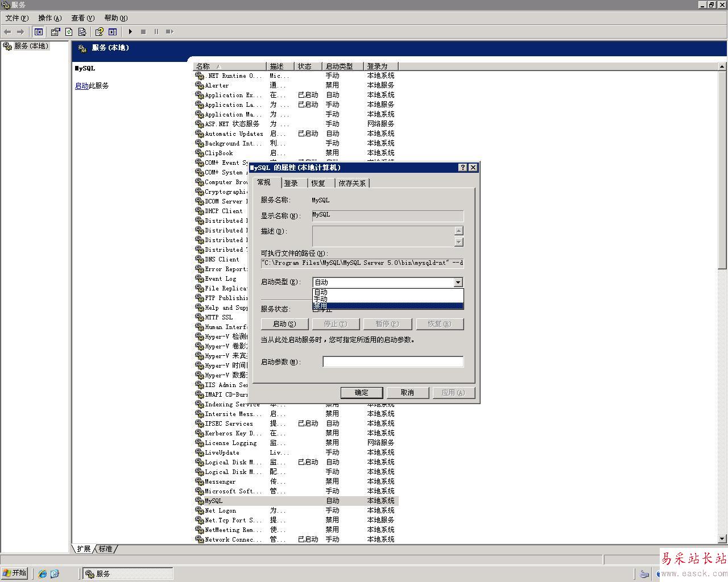
Task: Click the gear icon of the MySQL service row
Action: tap(199, 501)
